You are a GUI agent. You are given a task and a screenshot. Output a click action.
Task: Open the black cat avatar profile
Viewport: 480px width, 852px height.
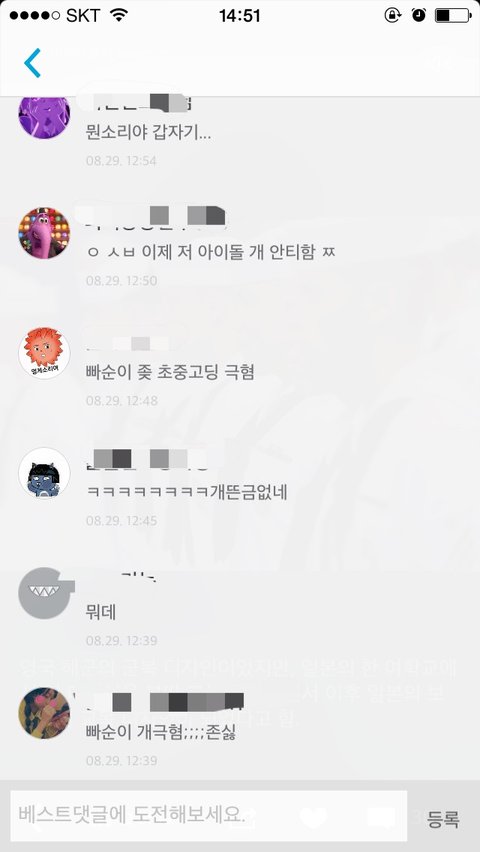(44, 473)
